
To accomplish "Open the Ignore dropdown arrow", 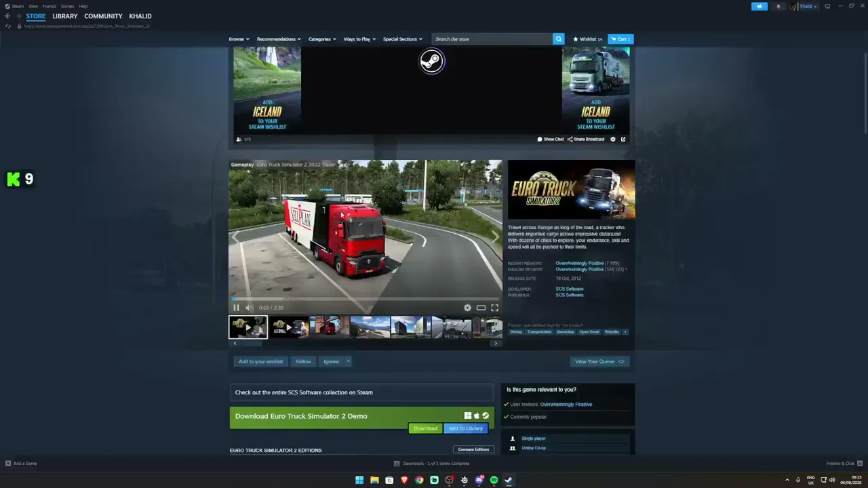I will point(348,361).
